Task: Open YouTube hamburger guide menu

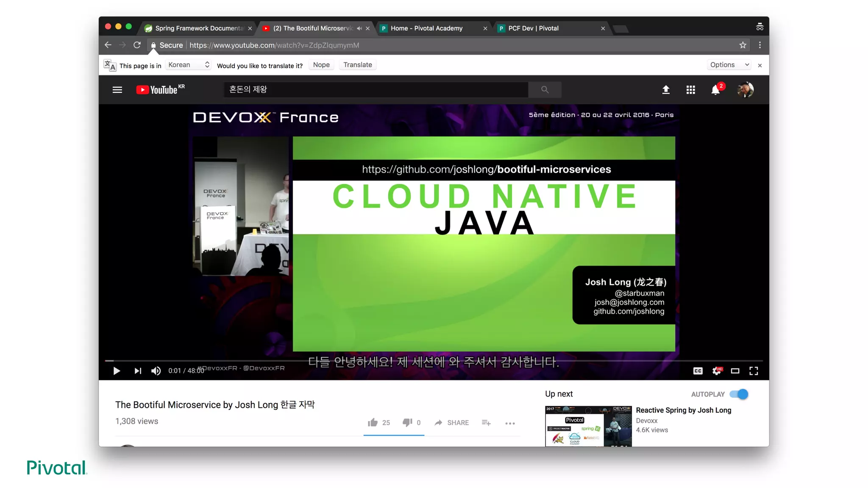Action: [117, 90]
